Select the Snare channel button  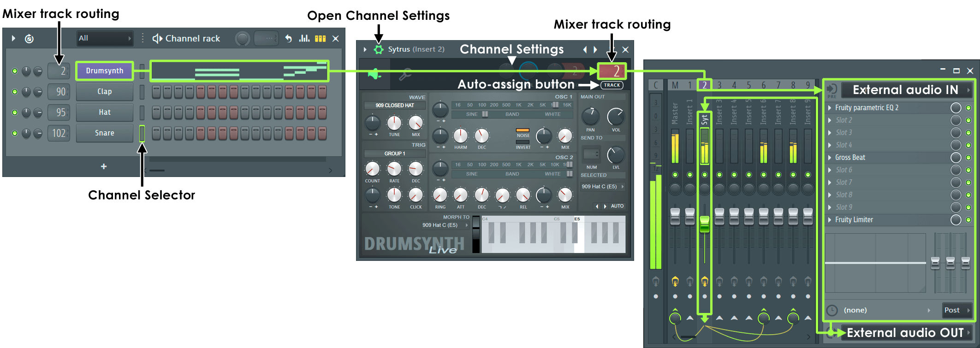(105, 133)
